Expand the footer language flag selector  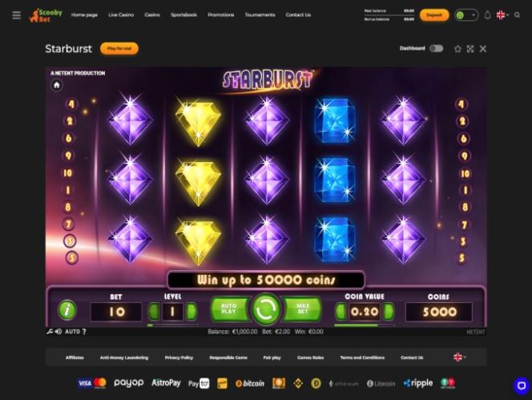460,358
